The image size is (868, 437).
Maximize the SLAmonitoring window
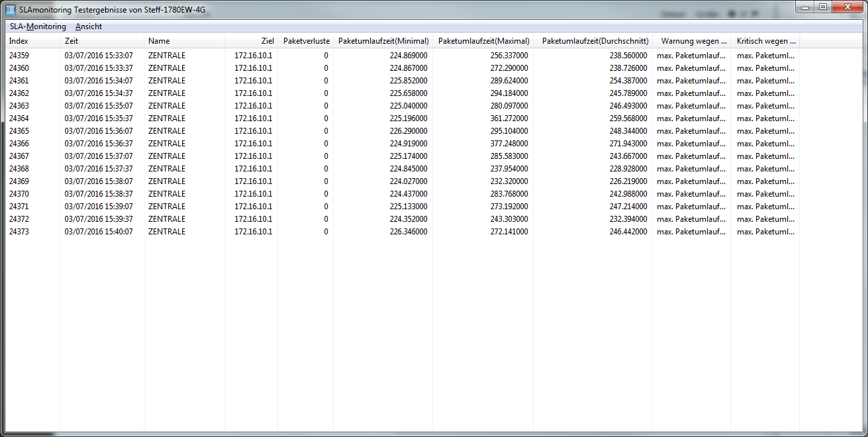click(x=823, y=7)
